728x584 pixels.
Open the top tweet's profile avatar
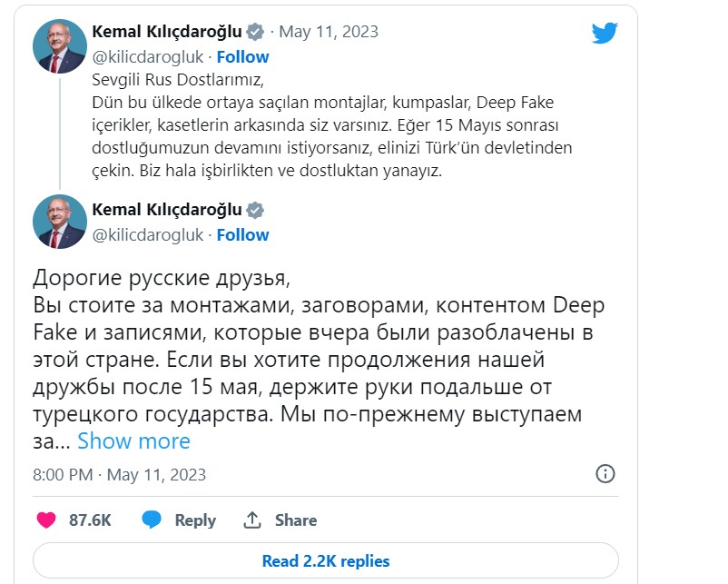pyautogui.click(x=60, y=45)
